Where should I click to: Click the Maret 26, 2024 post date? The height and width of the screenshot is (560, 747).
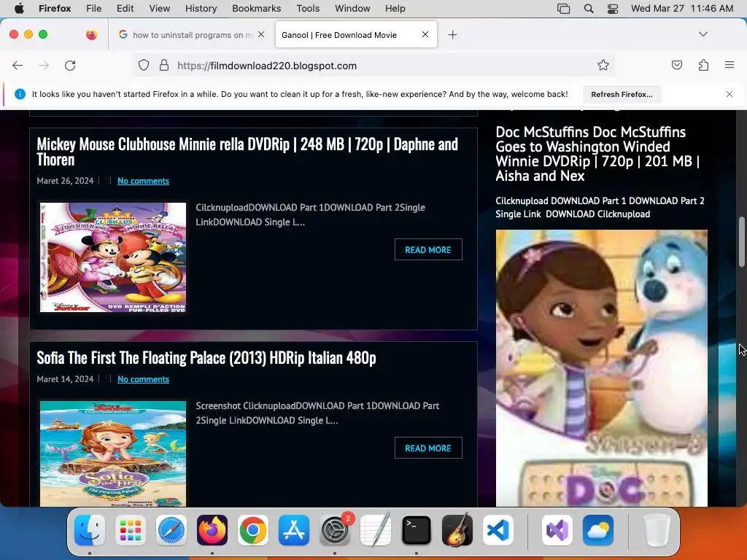click(65, 181)
